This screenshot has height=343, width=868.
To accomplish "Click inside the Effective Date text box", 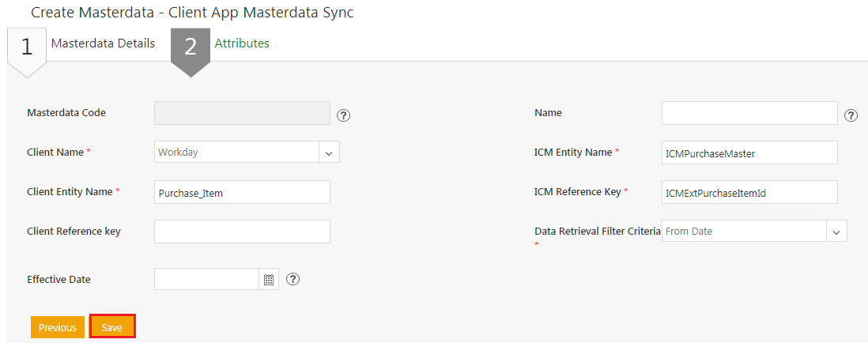I will coord(206,279).
